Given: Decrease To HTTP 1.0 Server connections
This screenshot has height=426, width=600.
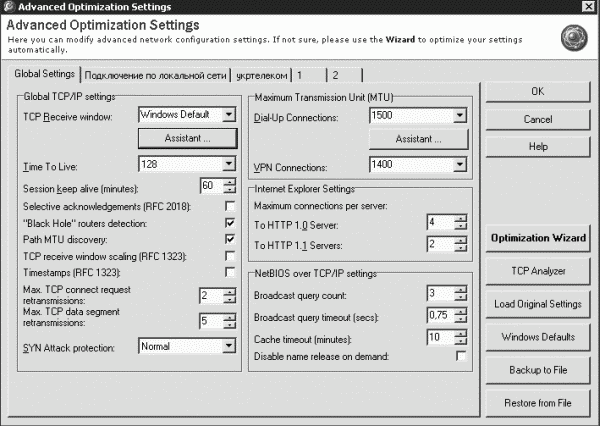Looking at the screenshot, I should [x=460, y=225].
